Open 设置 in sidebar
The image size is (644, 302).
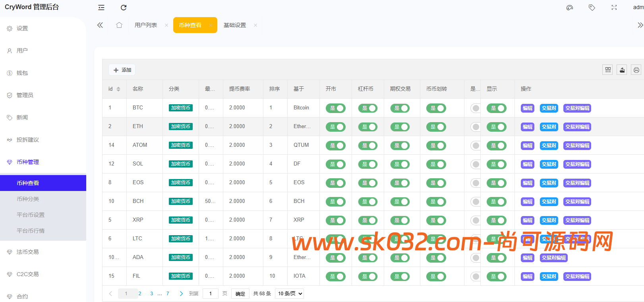pos(22,28)
